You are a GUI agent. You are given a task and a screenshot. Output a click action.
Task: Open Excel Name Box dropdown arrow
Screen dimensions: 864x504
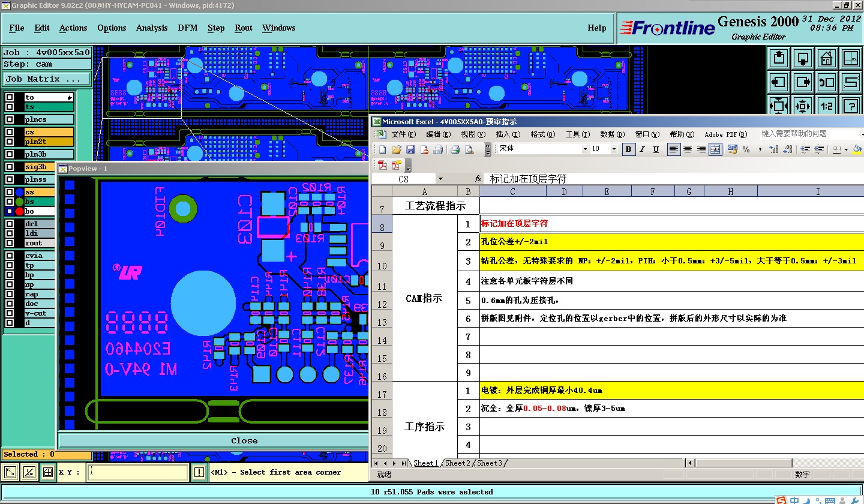point(440,179)
